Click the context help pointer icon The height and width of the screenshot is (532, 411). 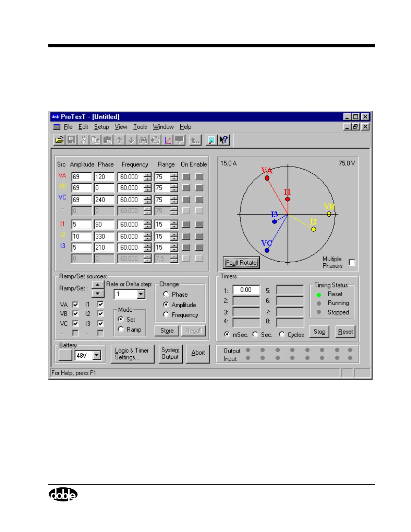click(223, 140)
